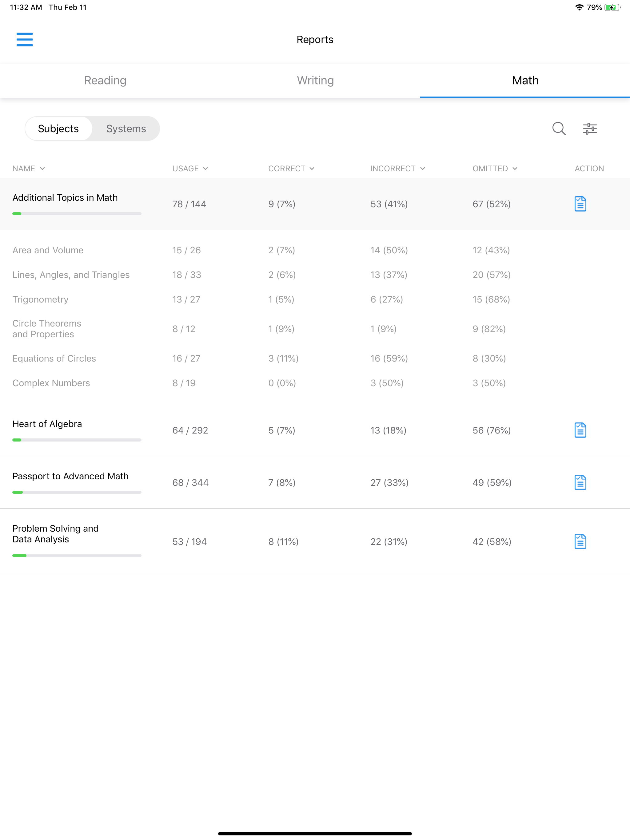Screen dimensions: 630x840
Task: Open the filter sliders icon
Action: click(590, 129)
